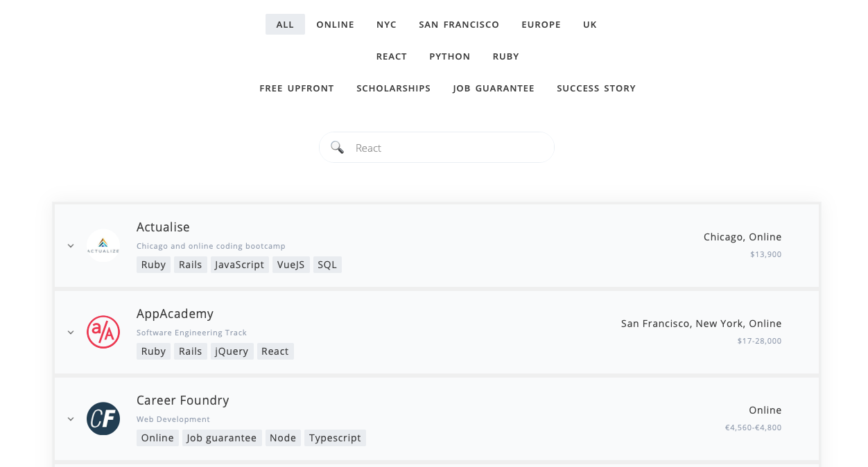Click the React tag under AppAcademy
868x467 pixels.
tap(275, 351)
